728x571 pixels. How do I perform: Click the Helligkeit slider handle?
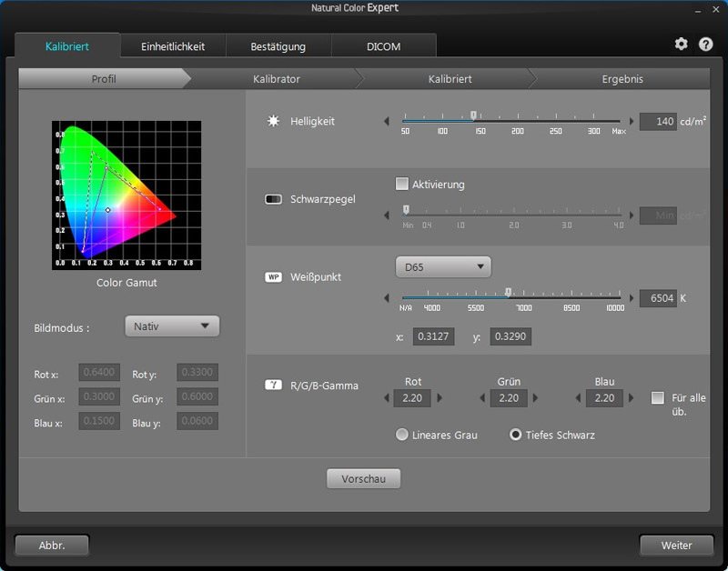(x=473, y=115)
